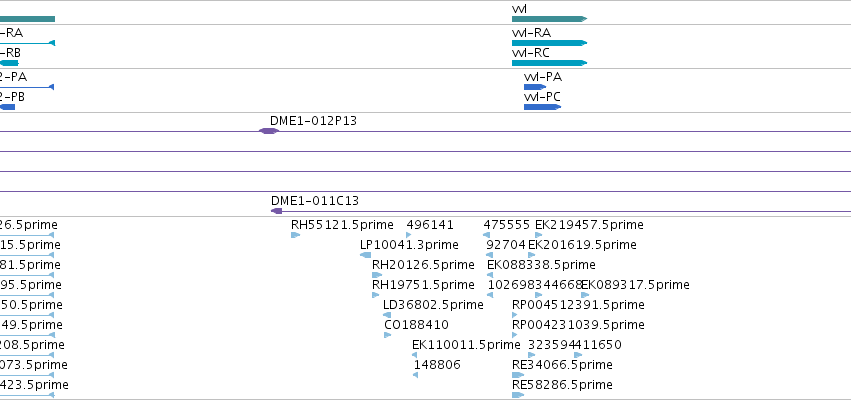Select the wl-RC transcript feature
Image resolution: width=851 pixels, height=400 pixels.
coord(549,63)
